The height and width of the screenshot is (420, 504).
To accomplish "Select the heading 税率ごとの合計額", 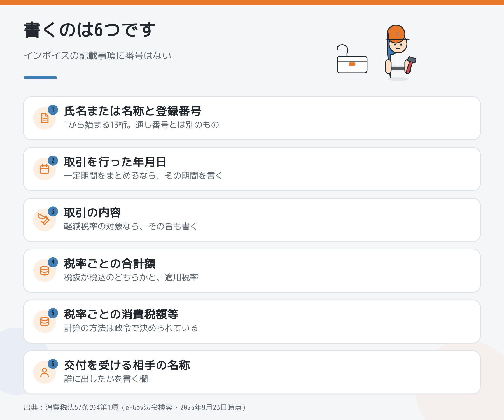I will click(x=110, y=264).
